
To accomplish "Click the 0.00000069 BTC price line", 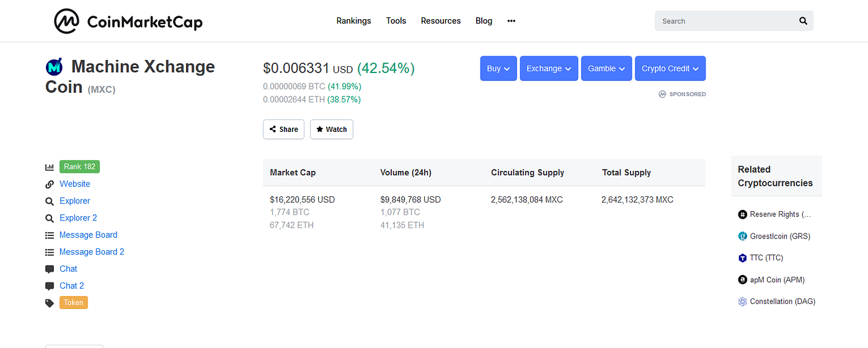I will 312,87.
